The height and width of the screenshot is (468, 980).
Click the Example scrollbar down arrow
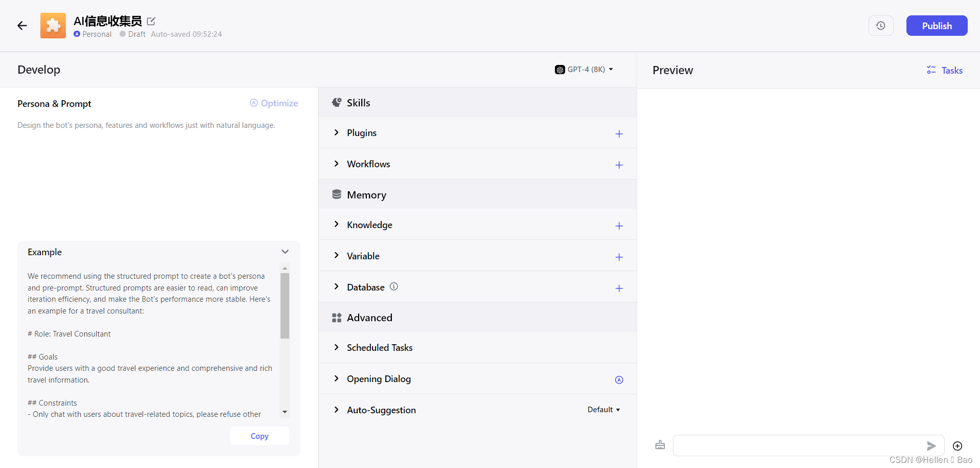[x=285, y=412]
